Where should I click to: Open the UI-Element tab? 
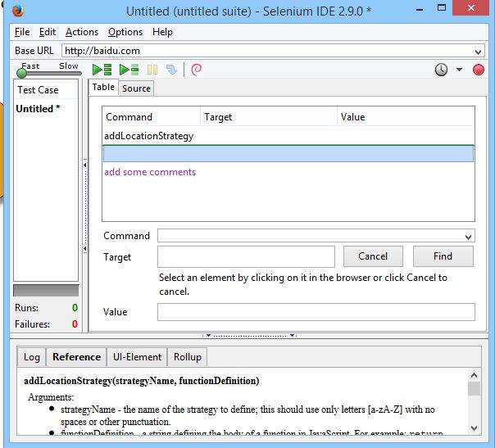point(137,357)
